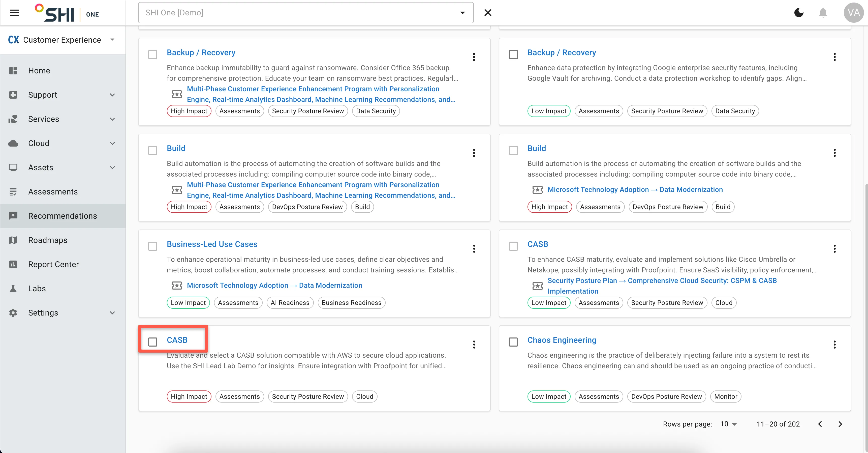Expand the Support menu
Screen dimensions: 868x453
coord(63,95)
